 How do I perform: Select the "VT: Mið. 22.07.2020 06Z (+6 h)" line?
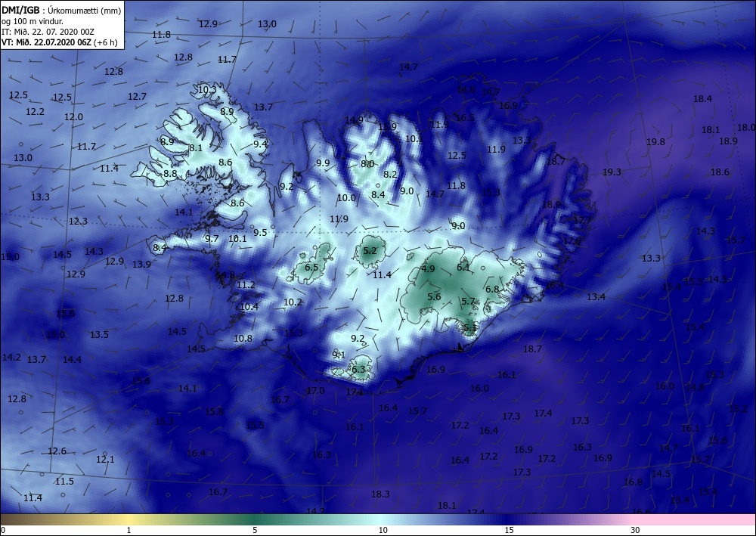[x=59, y=42]
